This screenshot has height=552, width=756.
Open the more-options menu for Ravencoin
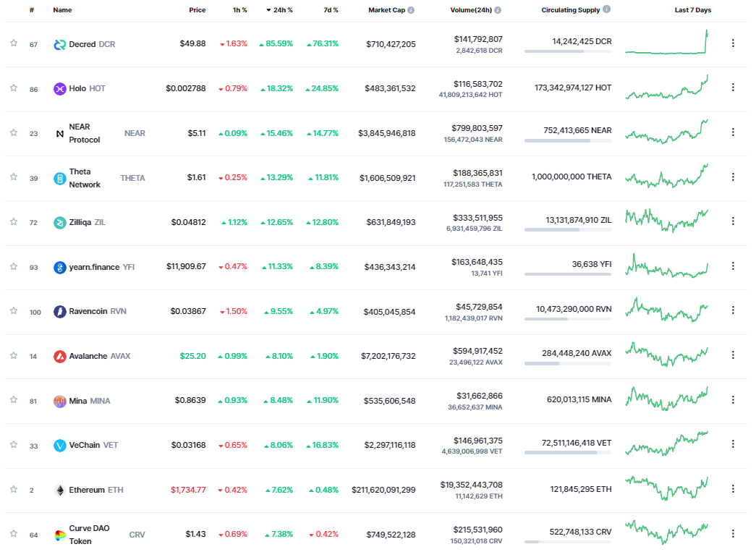733,310
